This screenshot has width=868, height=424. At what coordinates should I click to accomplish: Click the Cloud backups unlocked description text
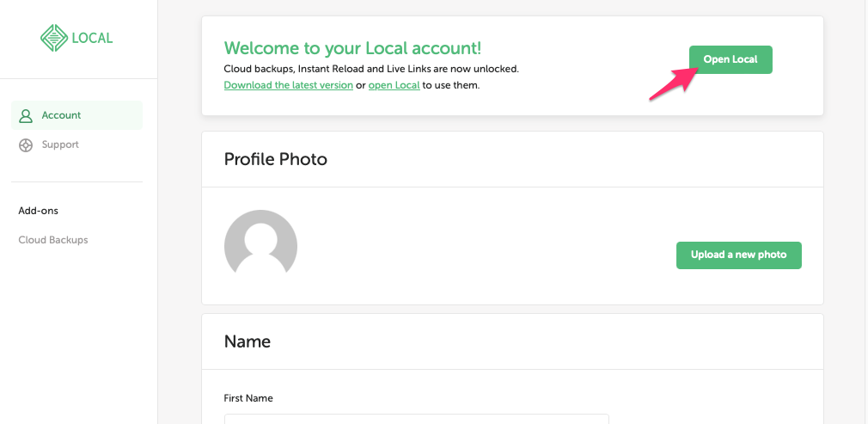[371, 68]
